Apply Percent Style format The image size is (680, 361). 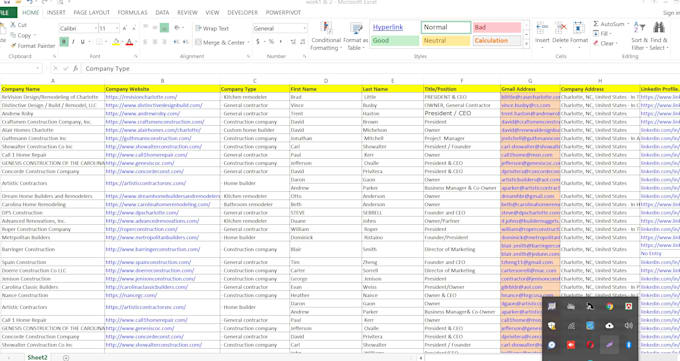point(271,42)
